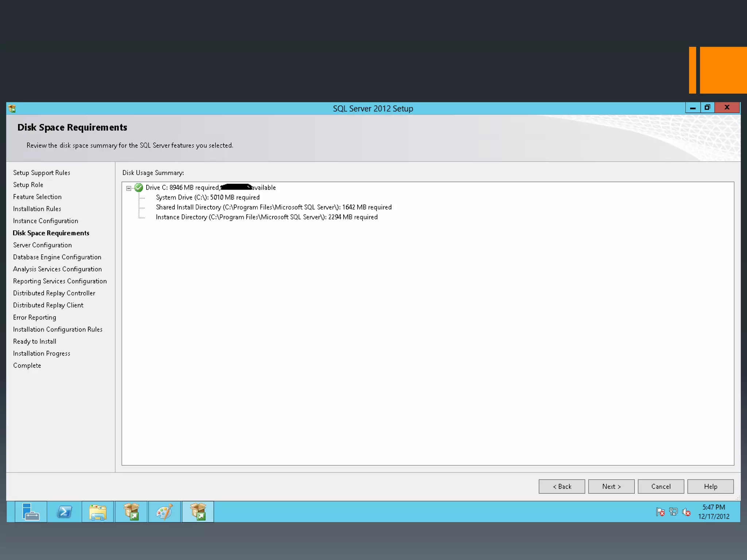Select the Shared Install Directory entry

tap(274, 207)
